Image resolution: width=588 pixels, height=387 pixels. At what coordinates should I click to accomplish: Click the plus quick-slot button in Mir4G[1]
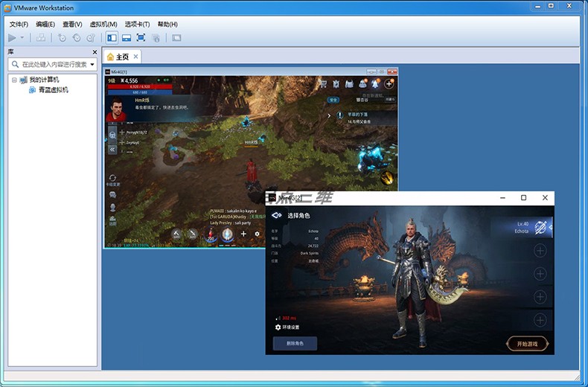243,234
